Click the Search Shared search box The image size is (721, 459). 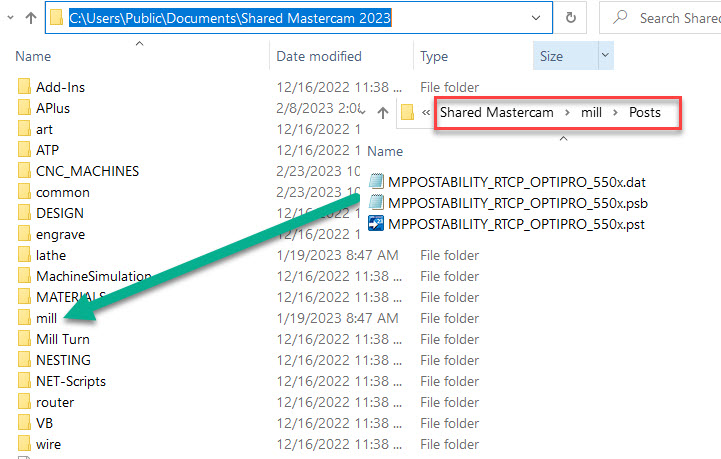click(x=662, y=18)
